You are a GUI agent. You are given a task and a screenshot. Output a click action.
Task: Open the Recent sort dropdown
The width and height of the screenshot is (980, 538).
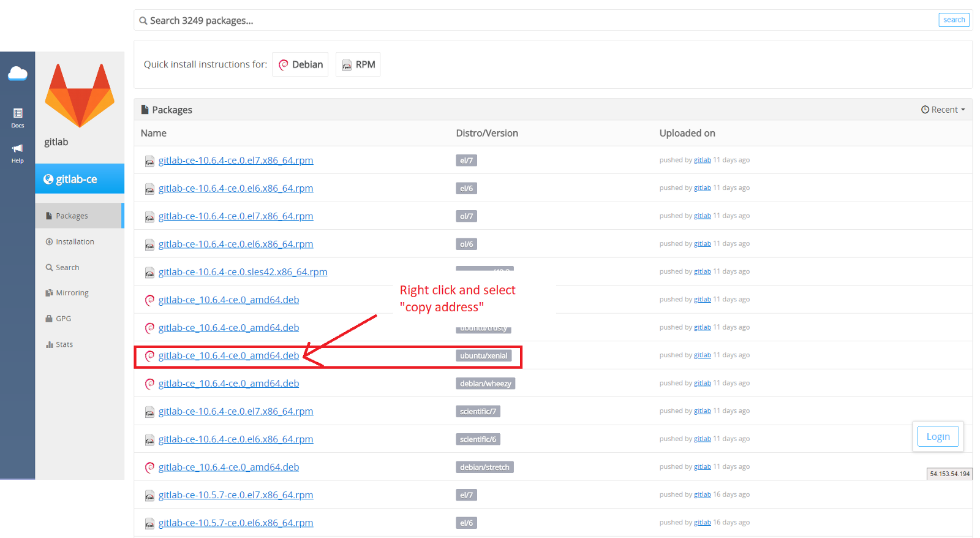pos(943,110)
